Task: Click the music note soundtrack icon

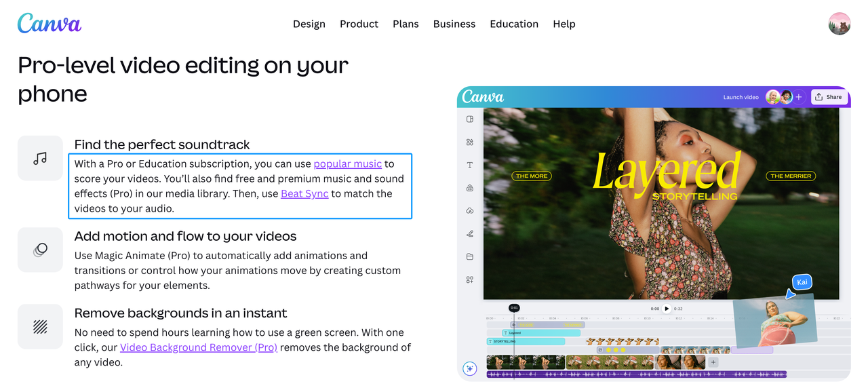Action: point(40,158)
